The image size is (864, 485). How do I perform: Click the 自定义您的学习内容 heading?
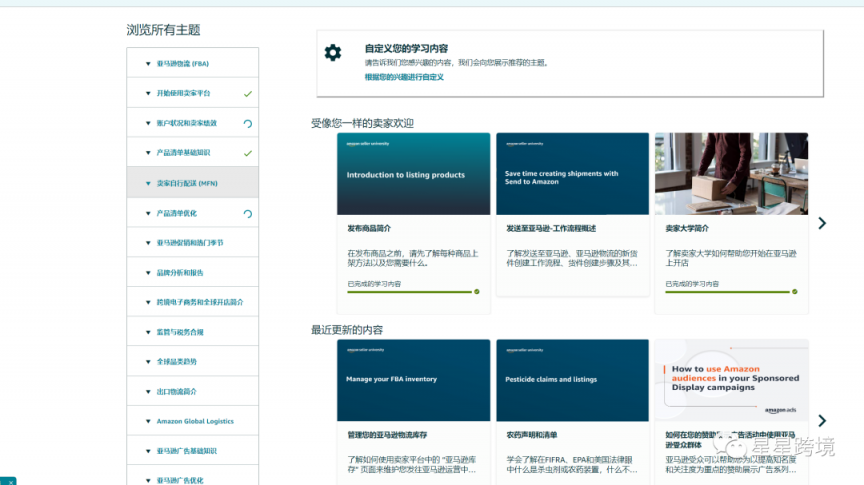click(406, 48)
